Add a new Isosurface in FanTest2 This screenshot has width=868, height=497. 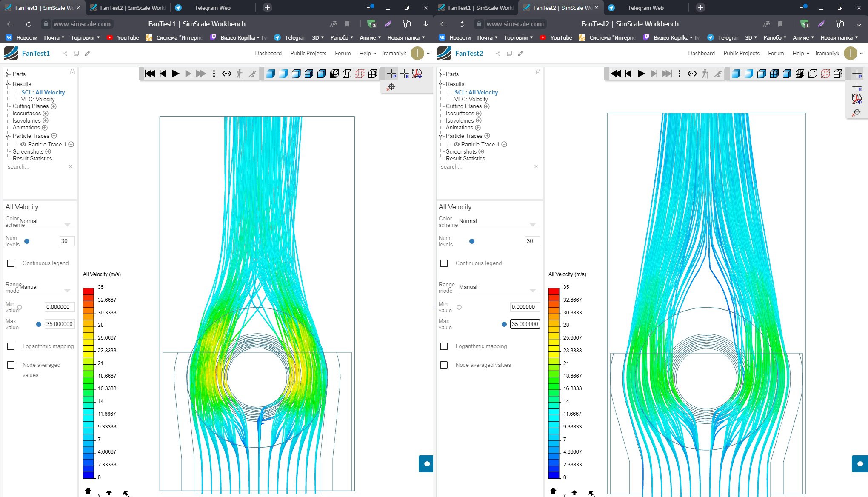[x=479, y=114]
